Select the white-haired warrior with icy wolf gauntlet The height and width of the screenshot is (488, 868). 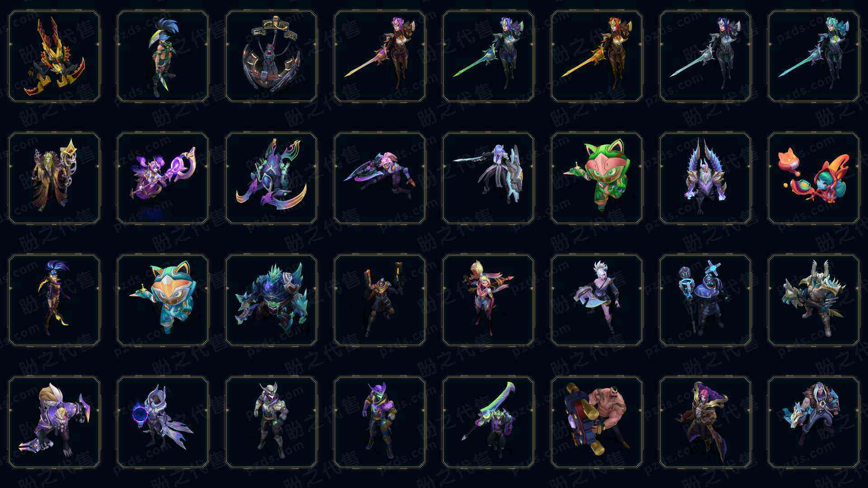pyautogui.click(x=814, y=422)
